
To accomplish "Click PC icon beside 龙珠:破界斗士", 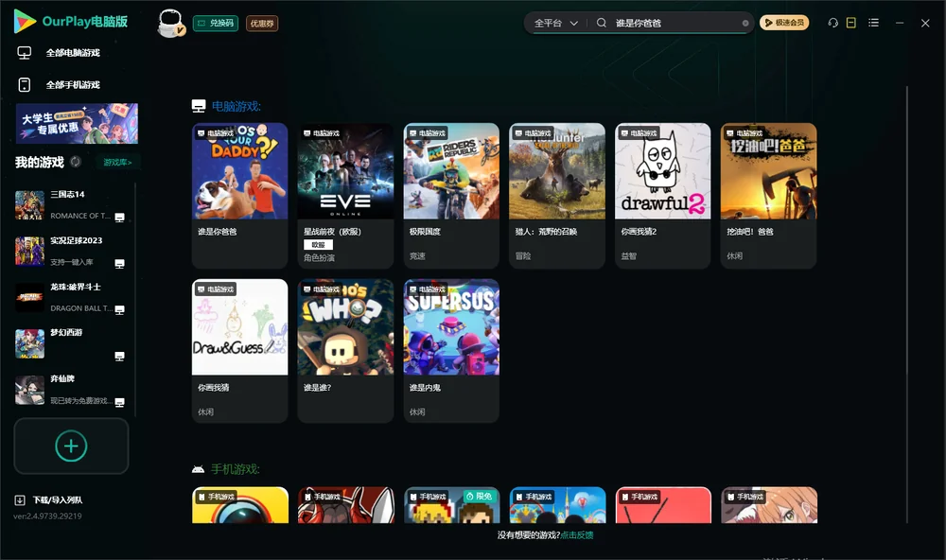I will (119, 309).
